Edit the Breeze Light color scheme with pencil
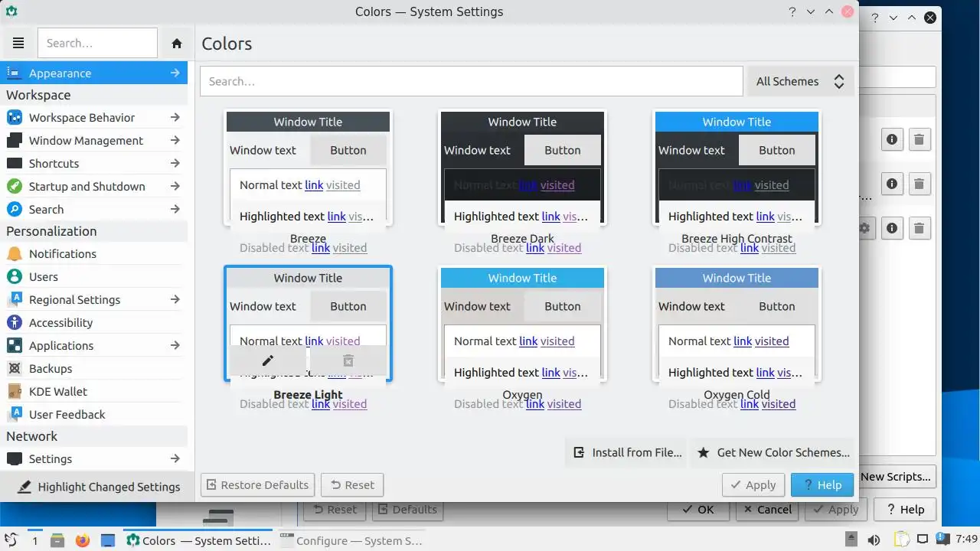This screenshot has height=551, width=980. click(x=267, y=360)
